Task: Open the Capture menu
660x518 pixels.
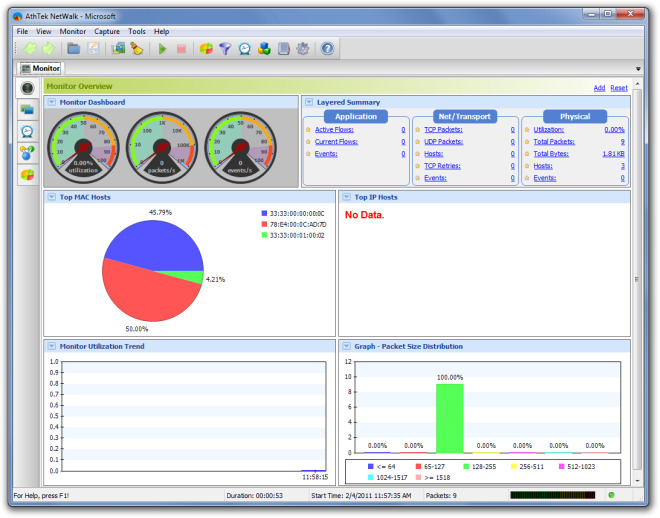Action: point(107,32)
